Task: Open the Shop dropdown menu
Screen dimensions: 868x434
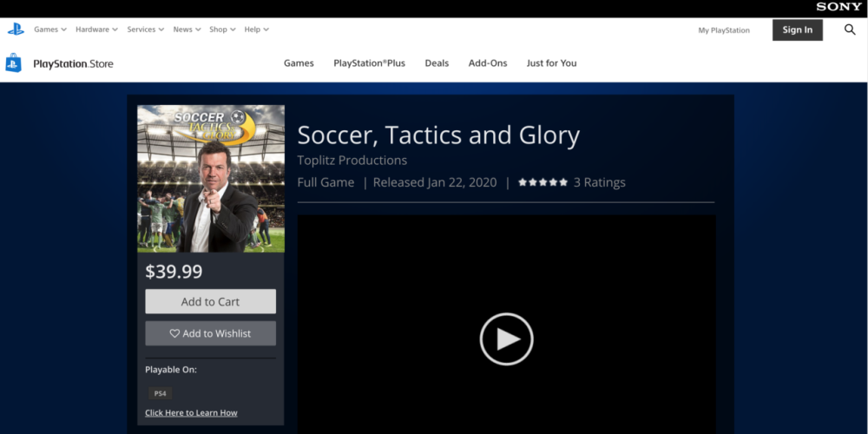Action: tap(222, 30)
